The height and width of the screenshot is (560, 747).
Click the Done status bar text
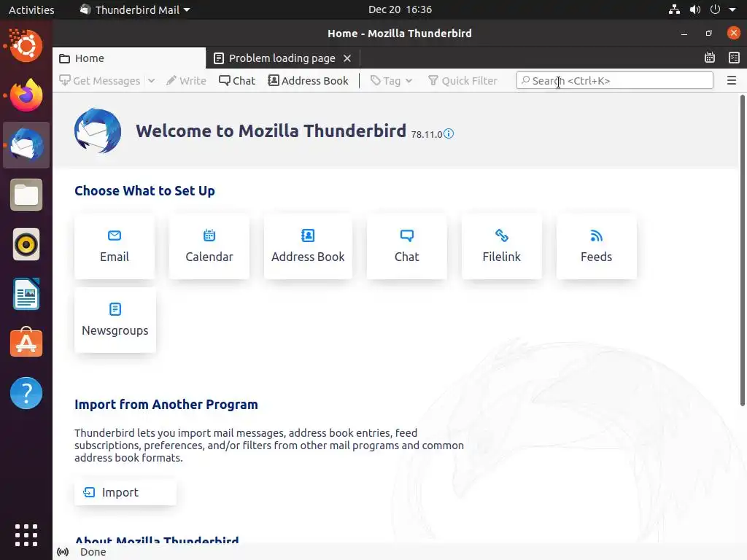tap(93, 552)
